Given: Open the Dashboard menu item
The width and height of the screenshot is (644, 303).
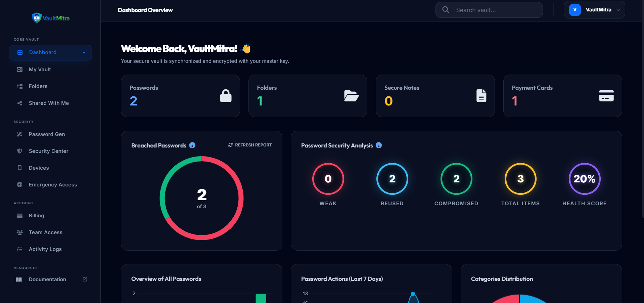Looking at the screenshot, I should pos(50,52).
